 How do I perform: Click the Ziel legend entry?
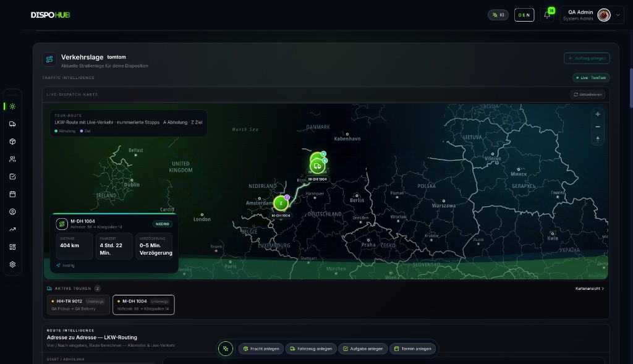pos(85,131)
